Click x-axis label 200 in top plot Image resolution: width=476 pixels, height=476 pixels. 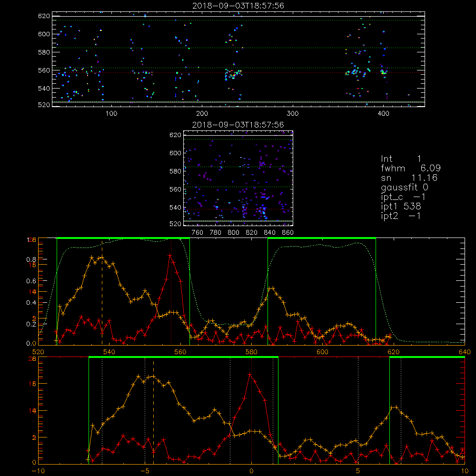[x=202, y=114]
